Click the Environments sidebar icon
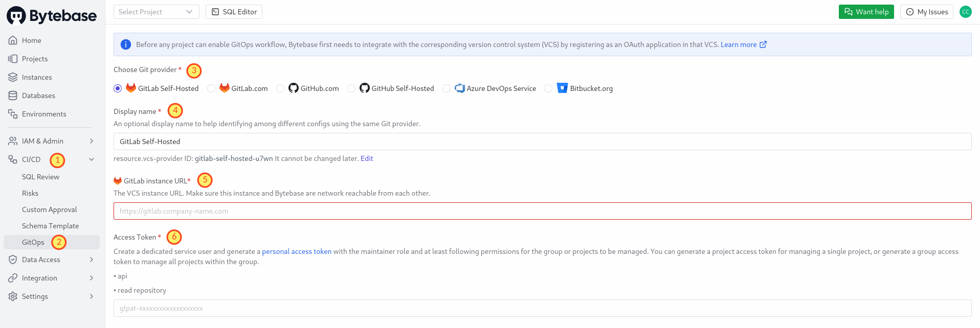The image size is (980, 328). pos(13,114)
